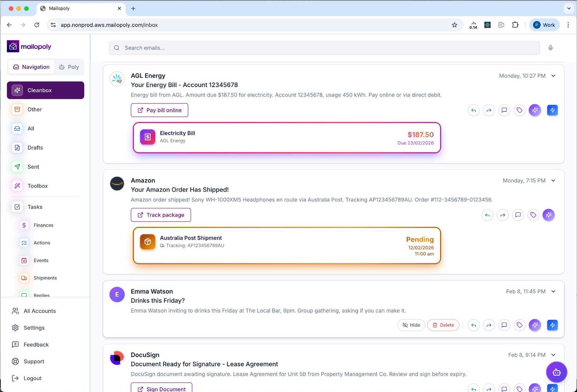
Task: Bookmark this page with the star icon
Action: pyautogui.click(x=454, y=25)
